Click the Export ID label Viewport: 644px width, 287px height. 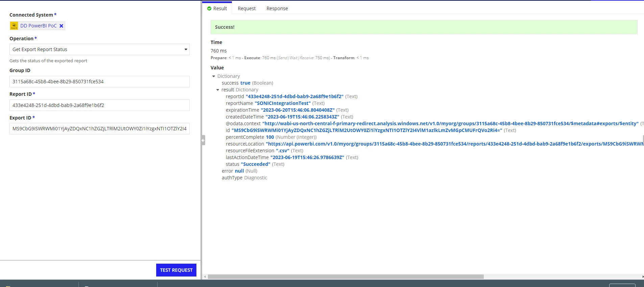point(20,118)
